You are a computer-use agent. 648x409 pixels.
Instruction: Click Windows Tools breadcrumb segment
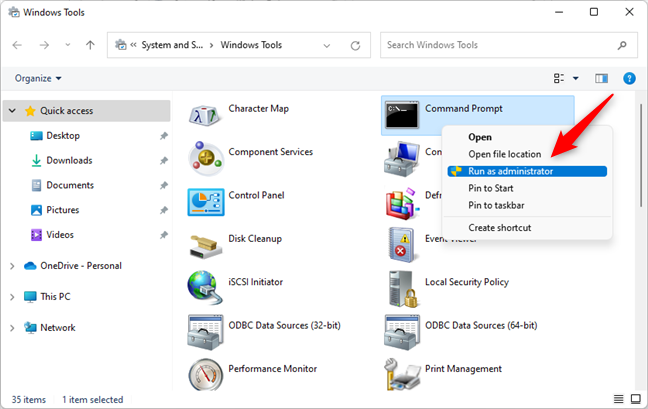pyautogui.click(x=251, y=45)
